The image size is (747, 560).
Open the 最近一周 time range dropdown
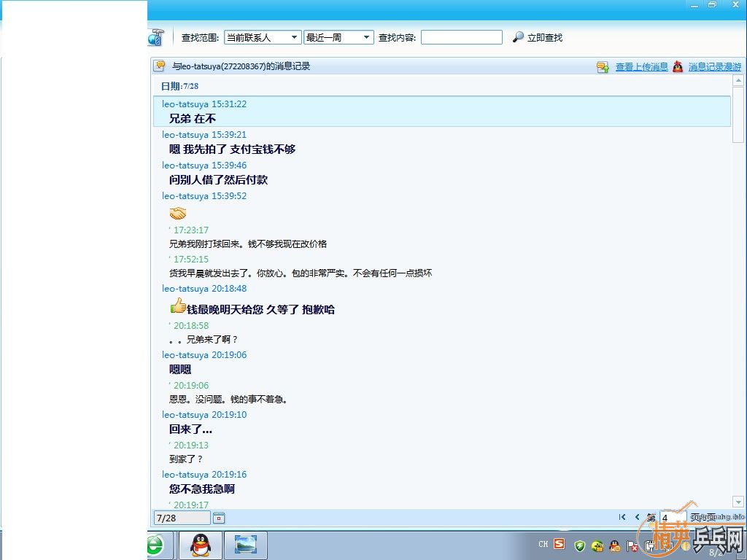click(x=338, y=37)
